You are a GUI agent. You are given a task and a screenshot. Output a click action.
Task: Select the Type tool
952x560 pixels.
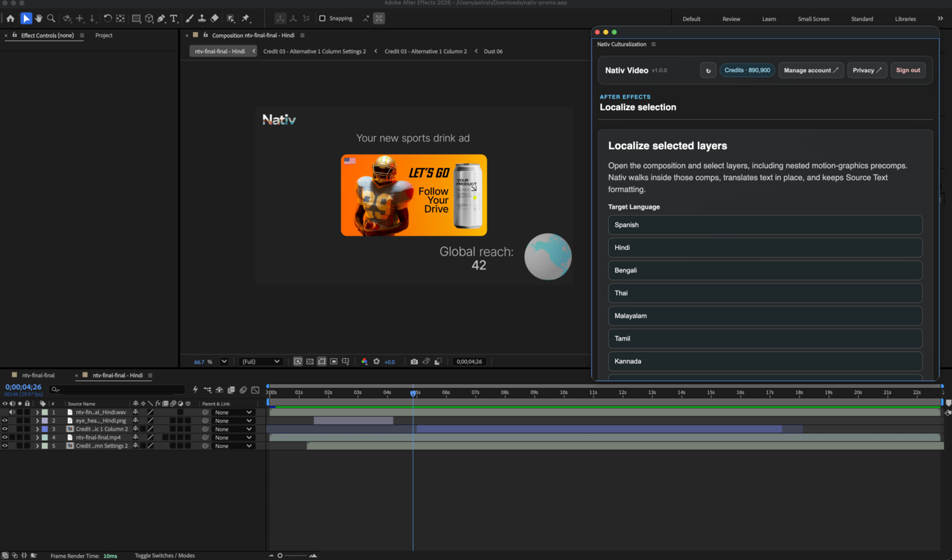click(174, 18)
